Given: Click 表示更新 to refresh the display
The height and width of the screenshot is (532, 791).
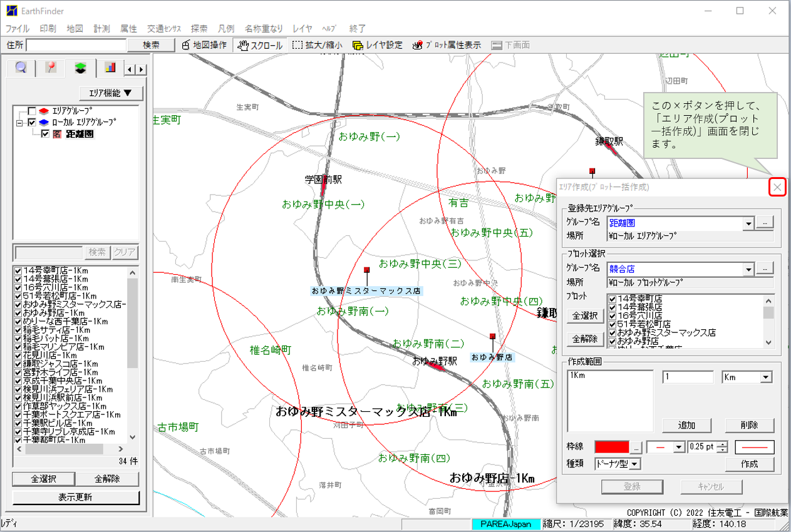Looking at the screenshot, I should [76, 498].
